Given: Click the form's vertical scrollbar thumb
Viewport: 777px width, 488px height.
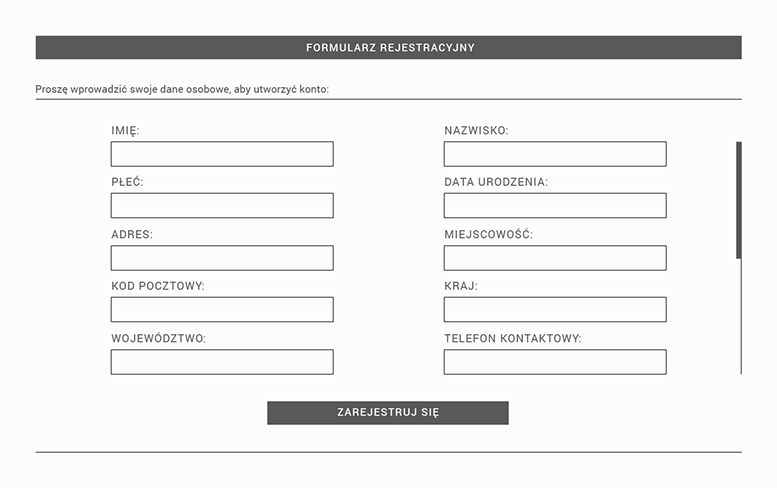Looking at the screenshot, I should 739,200.
